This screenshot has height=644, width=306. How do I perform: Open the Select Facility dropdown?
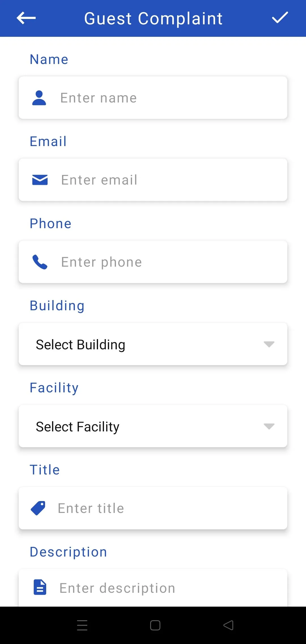[x=153, y=426]
